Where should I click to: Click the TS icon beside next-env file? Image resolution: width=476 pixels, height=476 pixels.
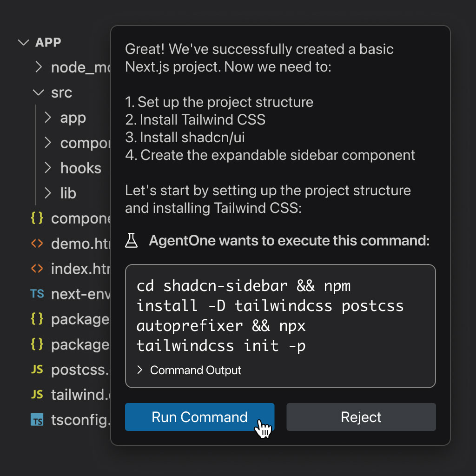click(x=37, y=294)
